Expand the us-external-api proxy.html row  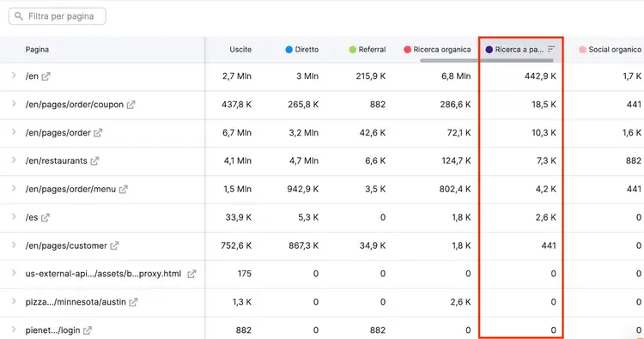pos(14,273)
